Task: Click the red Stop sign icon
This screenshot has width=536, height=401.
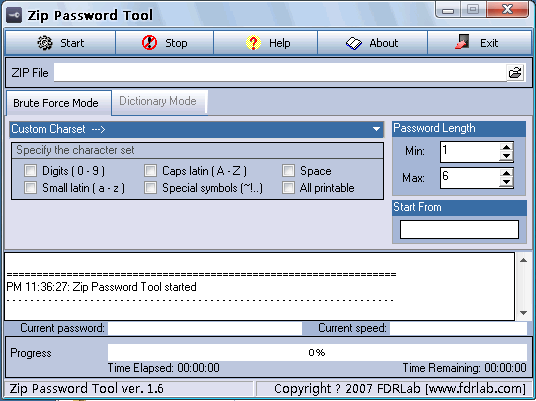Action: tap(149, 43)
